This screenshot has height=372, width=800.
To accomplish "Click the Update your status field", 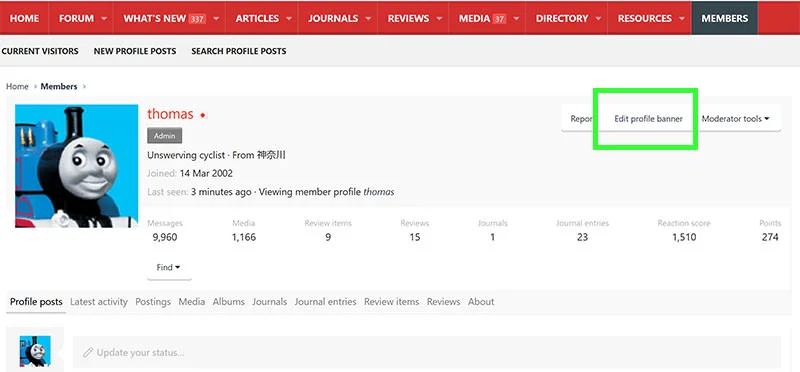I will pyautogui.click(x=427, y=352).
